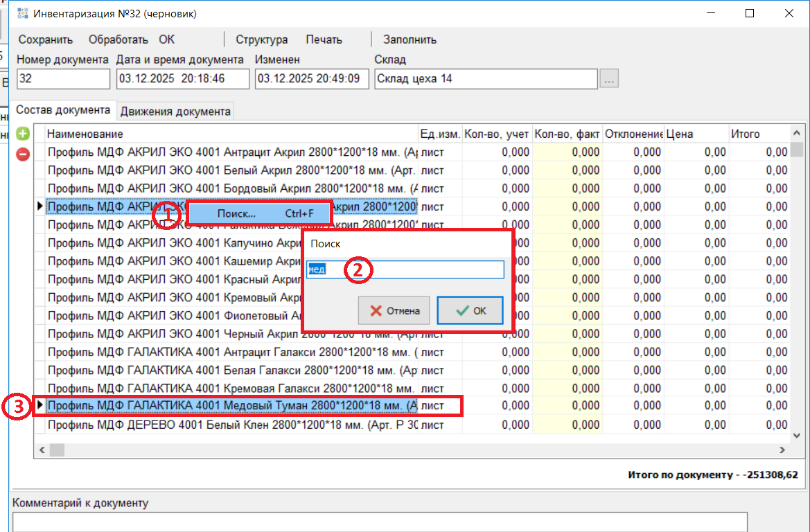
Task: Click the red remove row icon
Action: coord(23,154)
